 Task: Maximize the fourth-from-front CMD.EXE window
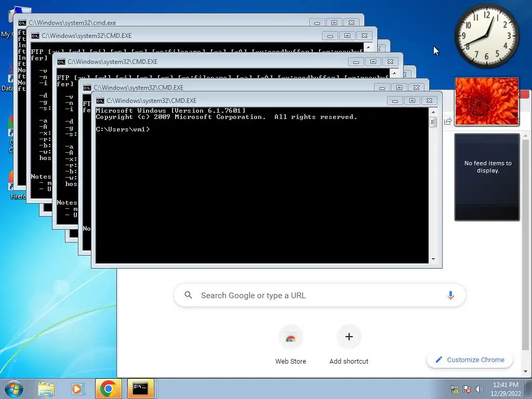pos(347,36)
